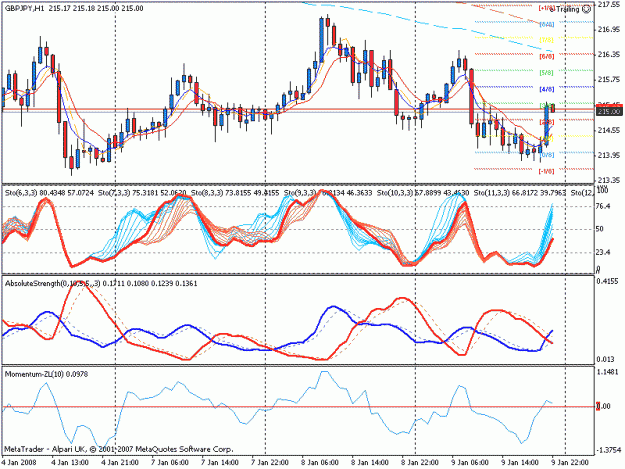The image size is (625, 469).
Task: Click the -1.3754 Momentum scale value
Action: (607, 449)
